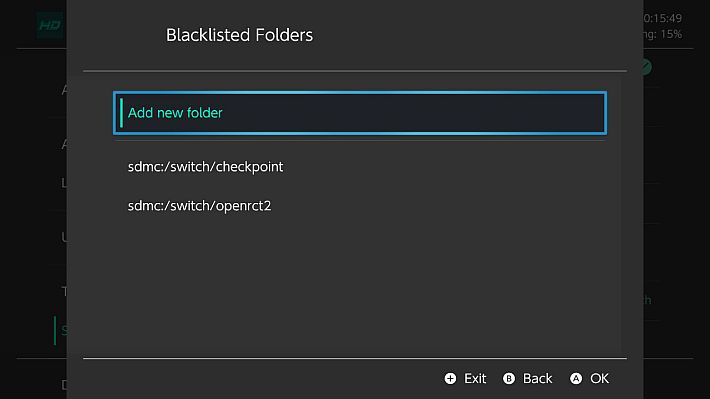Click the Exit label in the footer
Screen dimensions: 710x399
(x=475, y=379)
